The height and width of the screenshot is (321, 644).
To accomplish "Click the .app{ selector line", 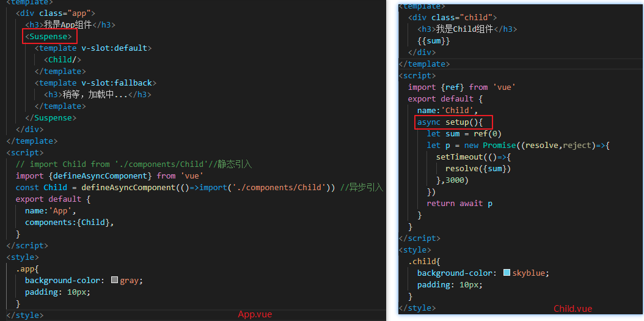I will click(27, 269).
